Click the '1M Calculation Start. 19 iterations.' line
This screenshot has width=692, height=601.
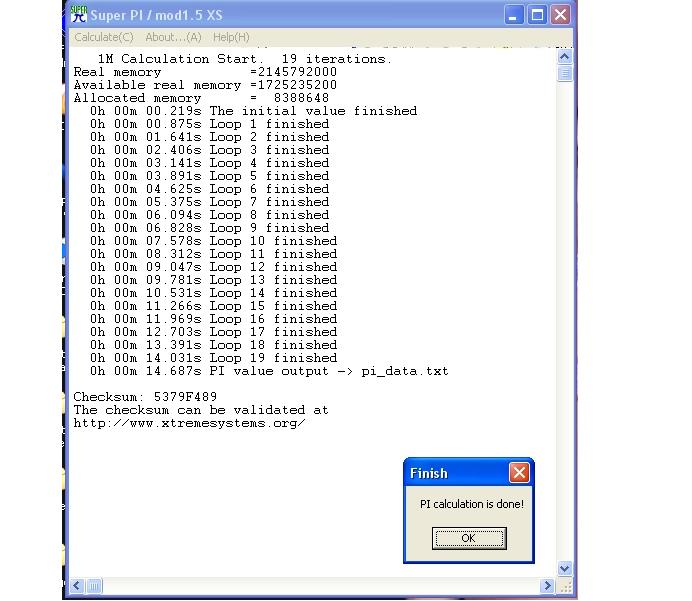244,59
